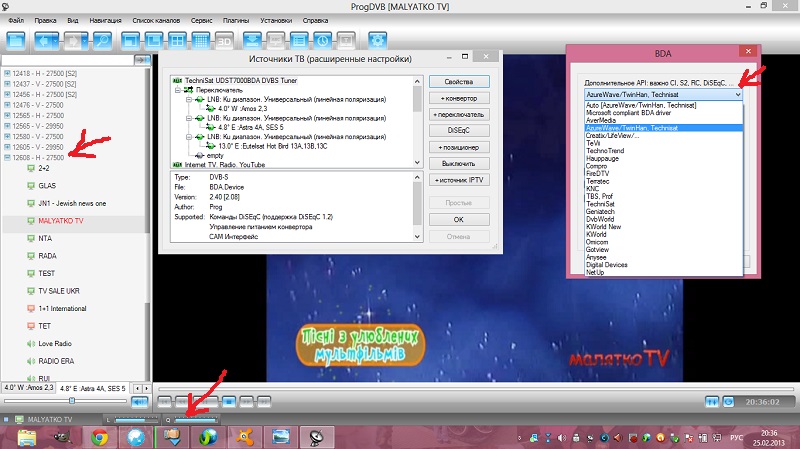Viewport: 800px width, 449px height.
Task: Click the search magnifier toolbar icon
Action: pos(104,41)
